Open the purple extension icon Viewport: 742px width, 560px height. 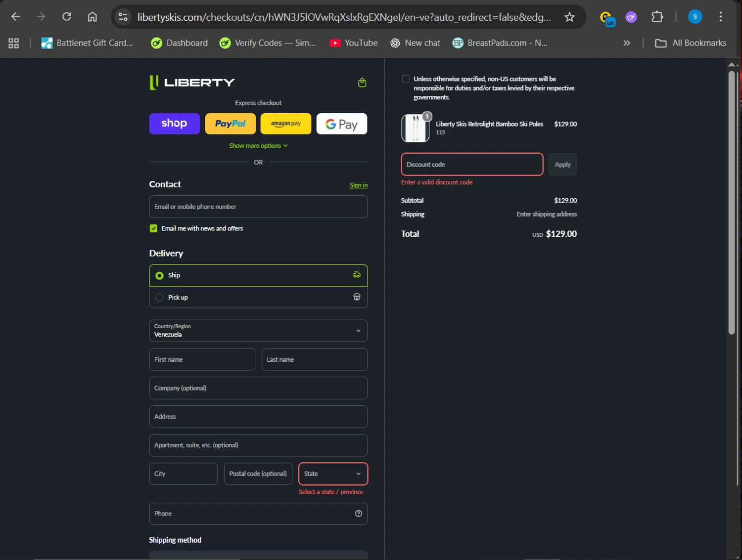click(631, 17)
